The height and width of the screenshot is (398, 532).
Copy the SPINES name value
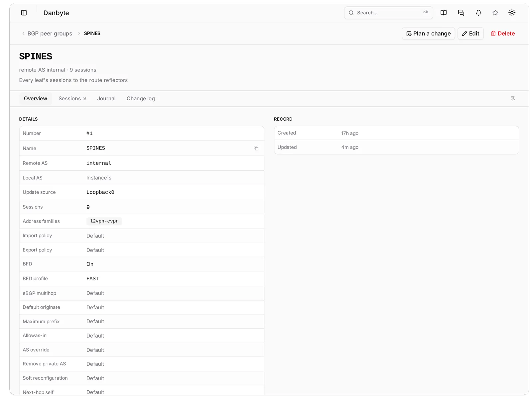point(256,148)
